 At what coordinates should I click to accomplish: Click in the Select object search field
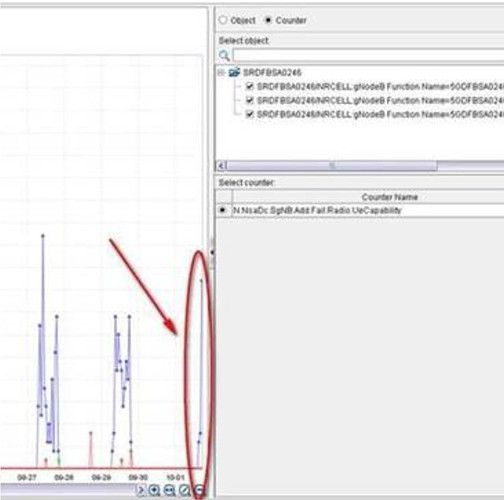click(368, 55)
